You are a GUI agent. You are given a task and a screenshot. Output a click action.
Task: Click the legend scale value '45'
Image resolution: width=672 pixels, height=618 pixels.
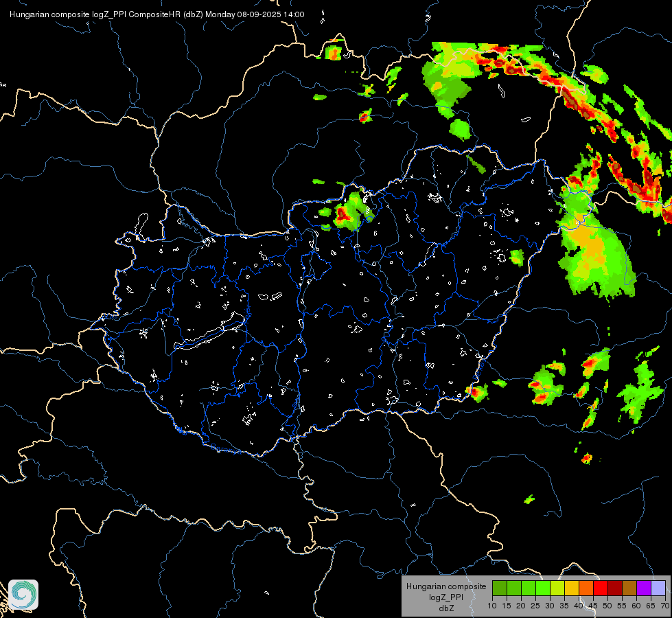(593, 606)
